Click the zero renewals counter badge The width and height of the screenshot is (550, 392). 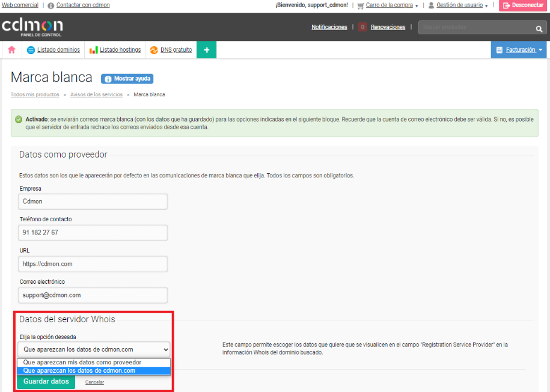(362, 27)
